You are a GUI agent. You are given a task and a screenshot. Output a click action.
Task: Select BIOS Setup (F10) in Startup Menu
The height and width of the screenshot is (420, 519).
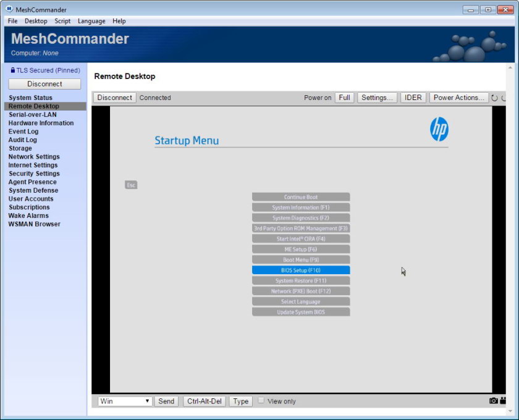(x=301, y=271)
